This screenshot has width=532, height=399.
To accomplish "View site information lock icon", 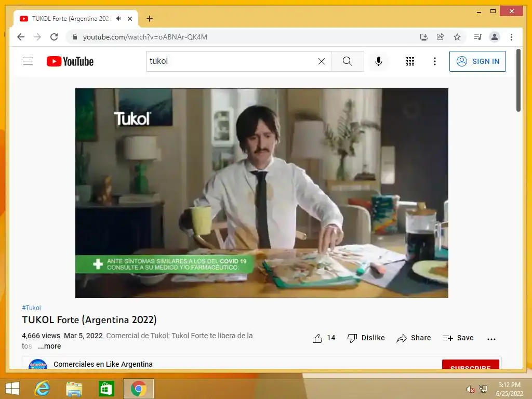I will coord(75,37).
